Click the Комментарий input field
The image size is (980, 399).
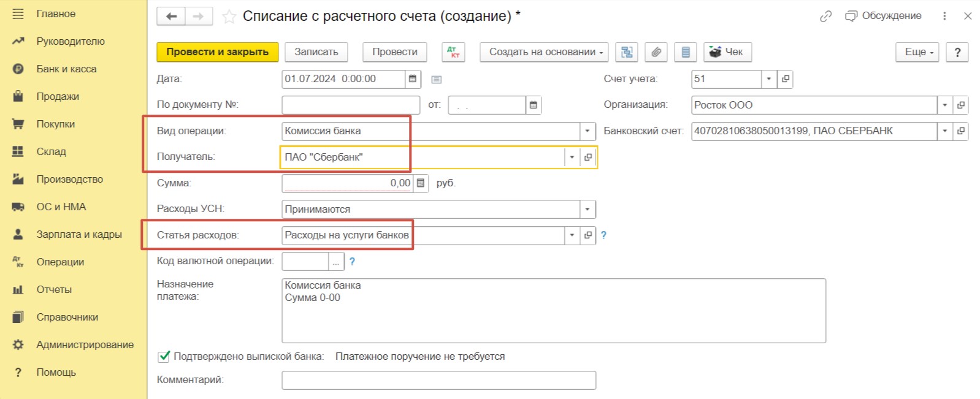point(438,380)
